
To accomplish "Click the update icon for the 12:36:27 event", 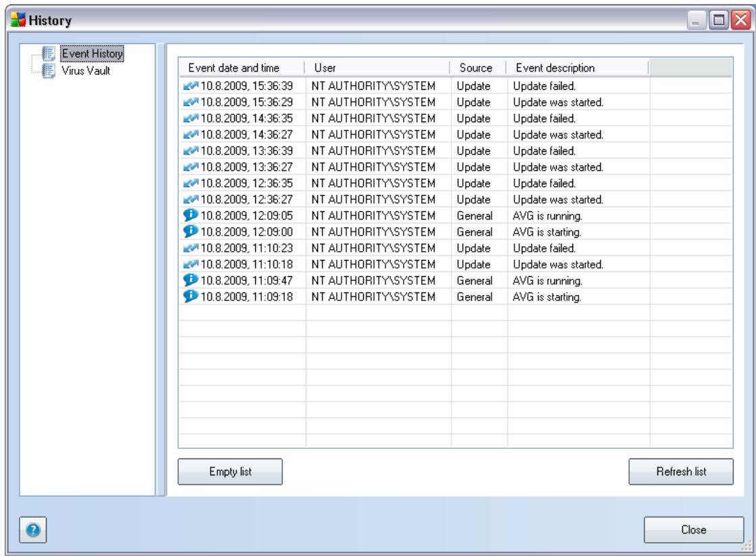I will [x=190, y=199].
